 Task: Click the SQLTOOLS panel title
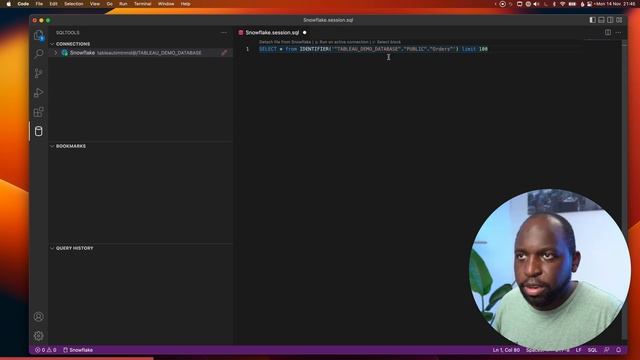68,33
